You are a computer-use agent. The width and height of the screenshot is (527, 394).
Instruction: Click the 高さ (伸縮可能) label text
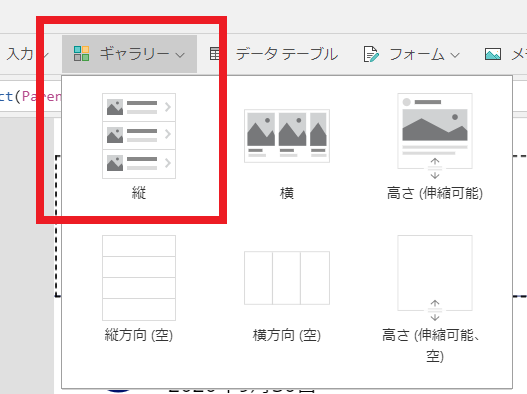point(435,193)
